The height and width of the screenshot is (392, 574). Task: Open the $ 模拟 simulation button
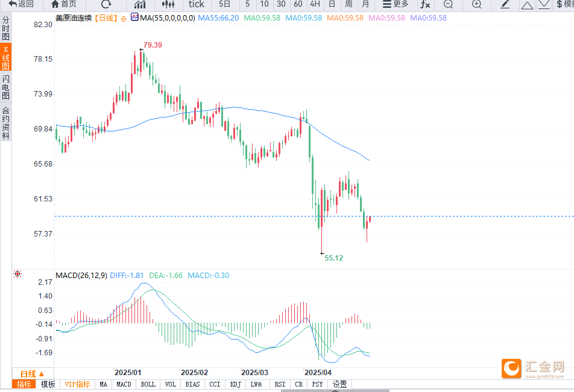[564, 4]
